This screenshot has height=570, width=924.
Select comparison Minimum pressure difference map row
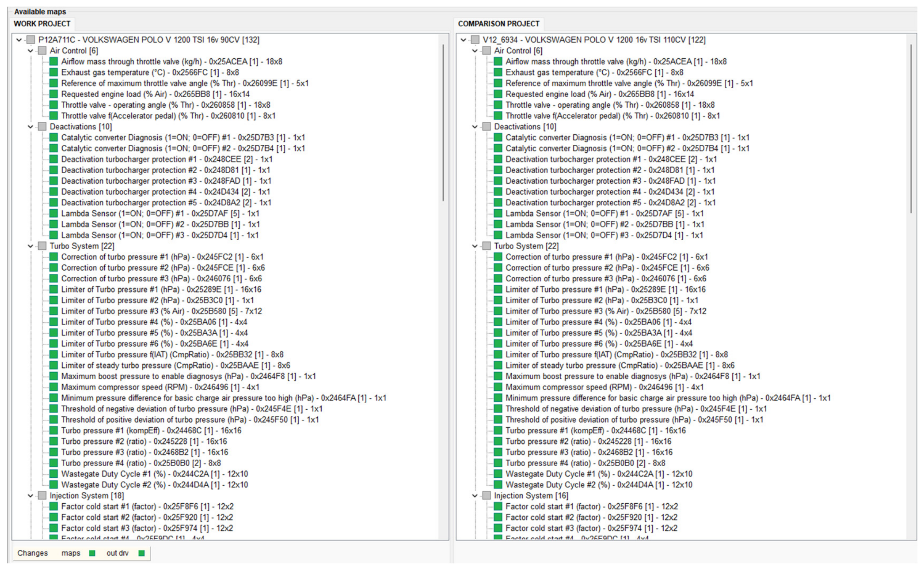pyautogui.click(x=668, y=398)
